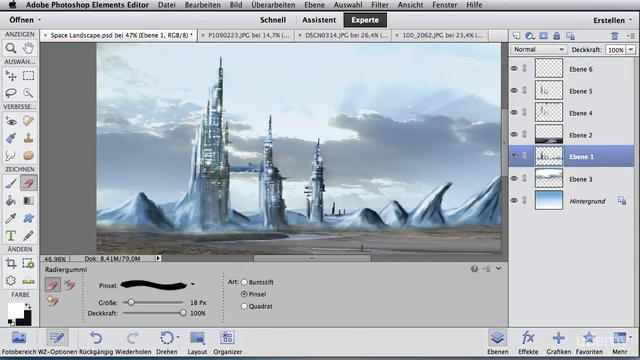Open the Überarbeiten menu
This screenshot has width=640, height=360.
tap(273, 5)
